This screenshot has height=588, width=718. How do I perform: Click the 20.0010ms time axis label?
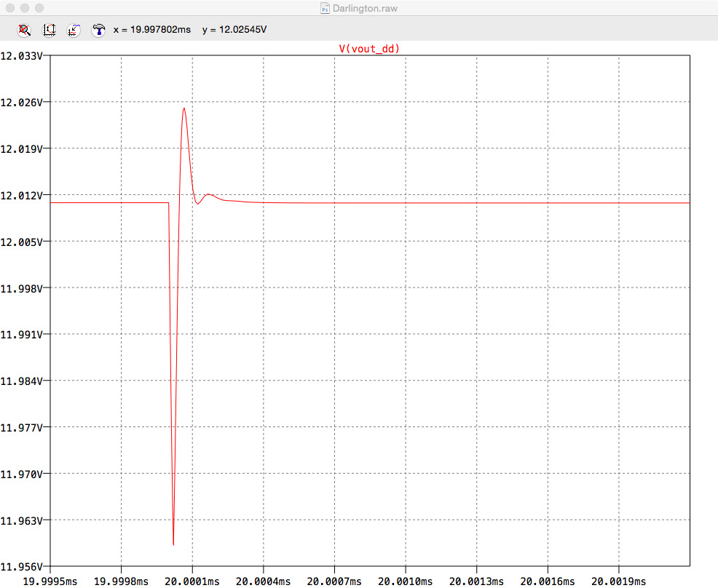406,581
